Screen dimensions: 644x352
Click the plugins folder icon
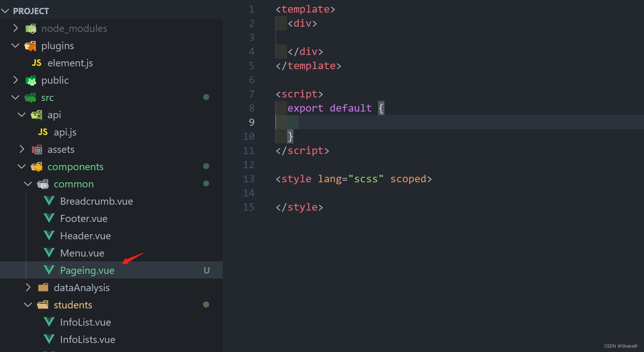pyautogui.click(x=31, y=46)
